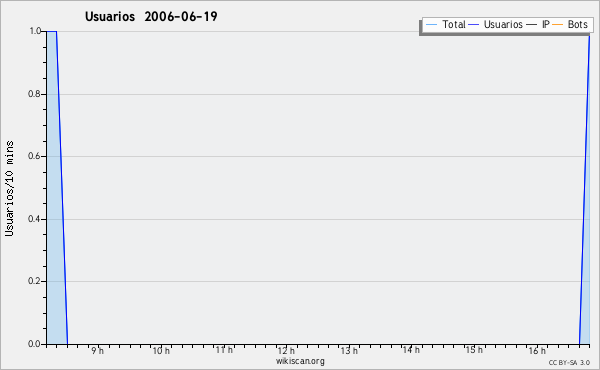
Task: Click the '14 h' x-axis label
Action: coord(411,350)
